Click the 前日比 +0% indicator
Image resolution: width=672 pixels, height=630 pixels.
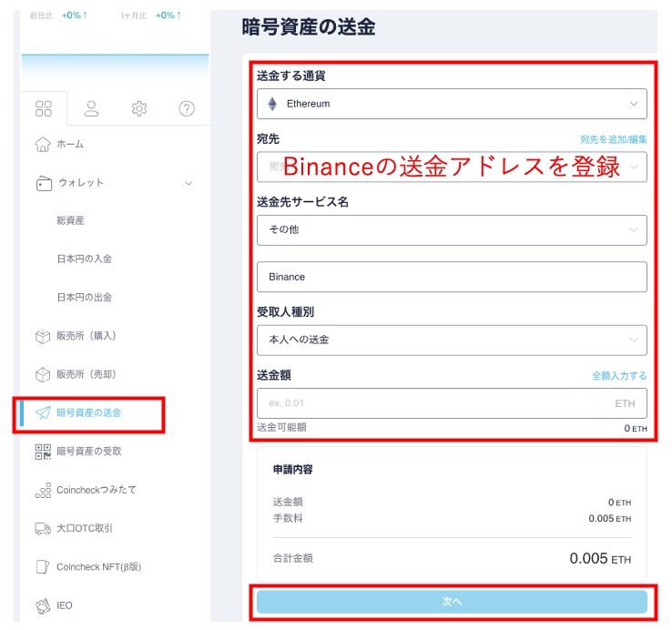(58, 15)
